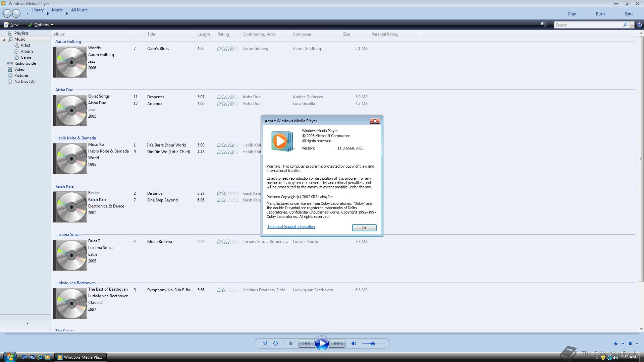Open the search options dropdown arrow

tap(632, 25)
